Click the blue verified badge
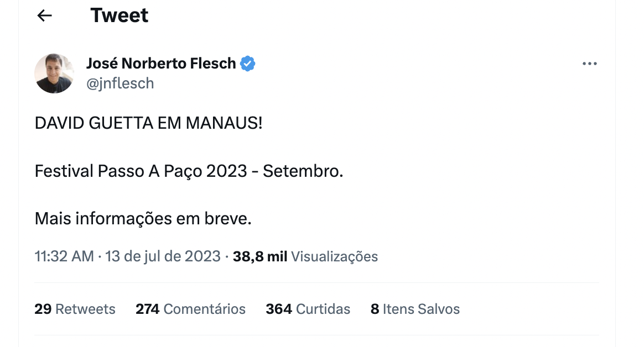Viewport: 644px width, 347px height. tap(247, 64)
